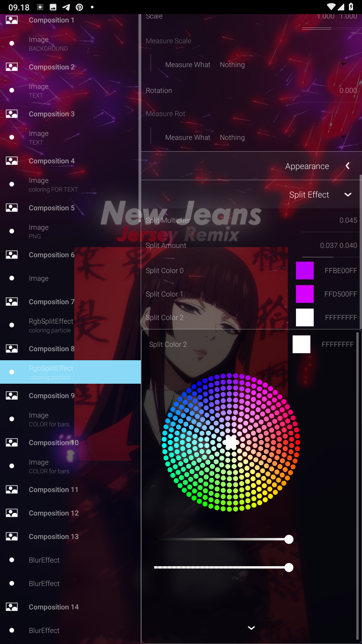Select Composition 4 layer icon
362x644 pixels.
pos(12,161)
